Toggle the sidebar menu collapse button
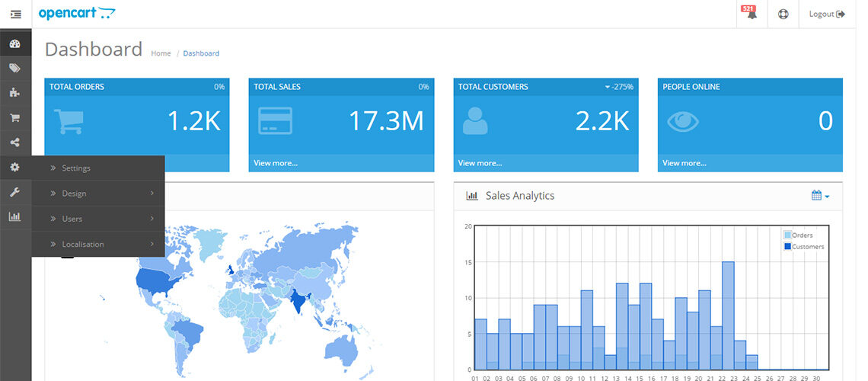The height and width of the screenshot is (381, 868). pos(15,14)
